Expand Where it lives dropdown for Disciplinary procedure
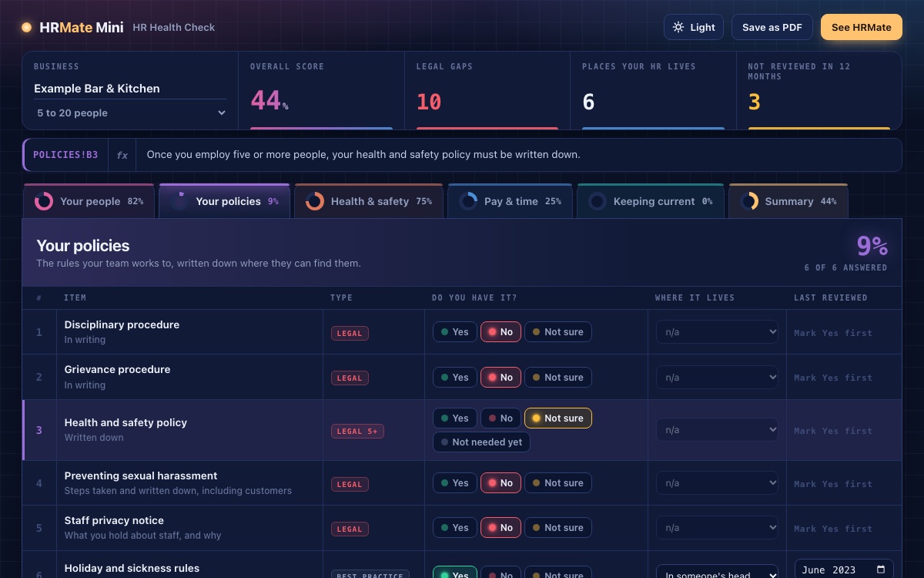This screenshot has height=578, width=924. tap(717, 332)
